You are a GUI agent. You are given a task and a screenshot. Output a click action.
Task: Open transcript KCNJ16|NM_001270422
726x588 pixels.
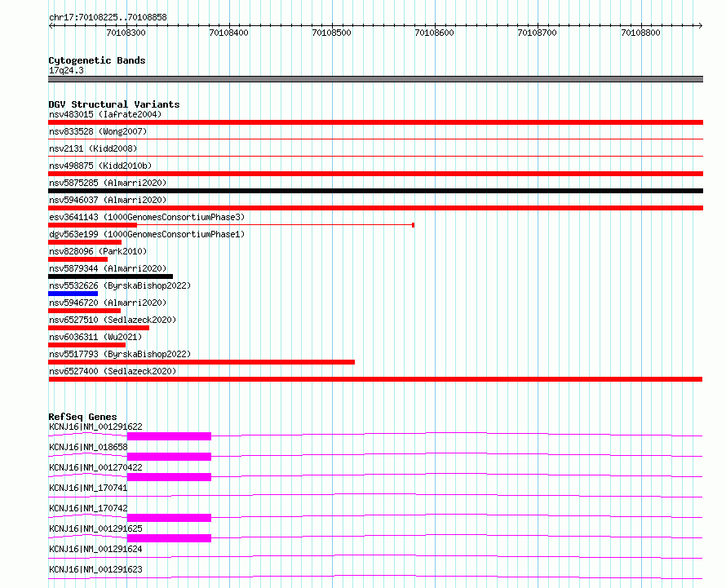pyautogui.click(x=95, y=467)
